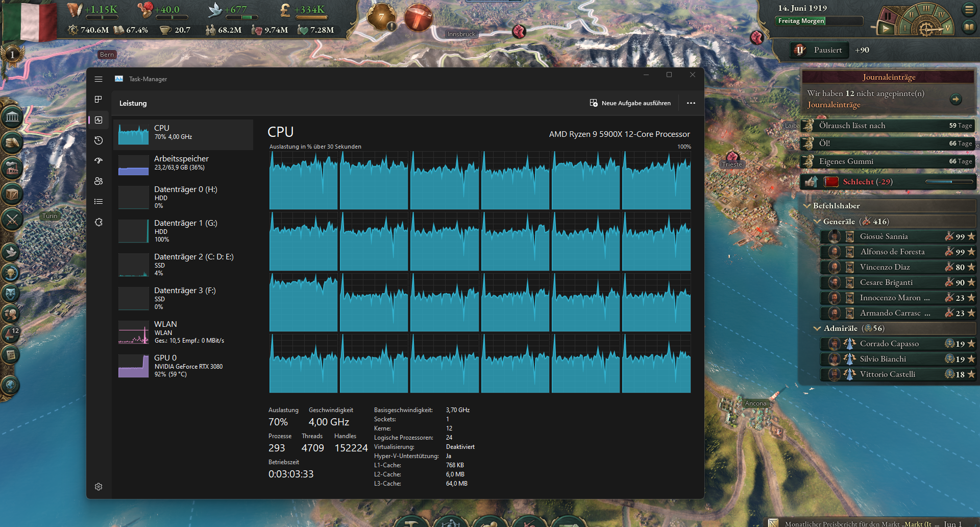Set game speed to V
Viewport: 980px width, 527px height.
coord(948,28)
